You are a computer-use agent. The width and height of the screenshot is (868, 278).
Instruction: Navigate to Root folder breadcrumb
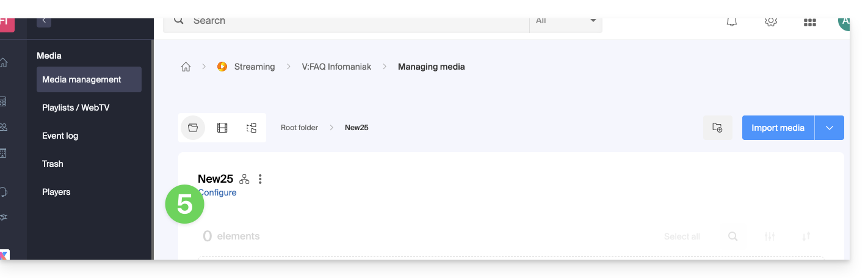click(299, 128)
